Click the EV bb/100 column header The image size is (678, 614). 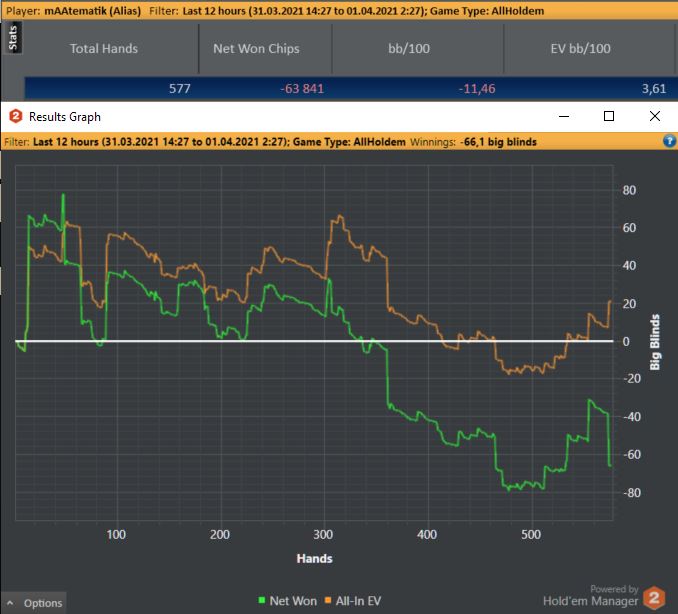coord(580,48)
